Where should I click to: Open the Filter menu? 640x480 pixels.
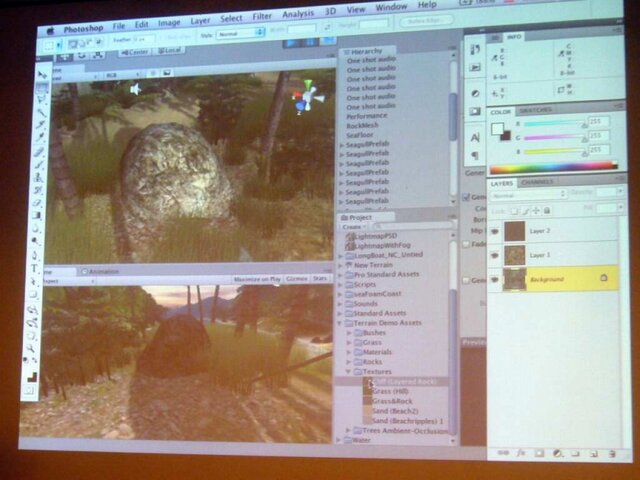[x=262, y=16]
